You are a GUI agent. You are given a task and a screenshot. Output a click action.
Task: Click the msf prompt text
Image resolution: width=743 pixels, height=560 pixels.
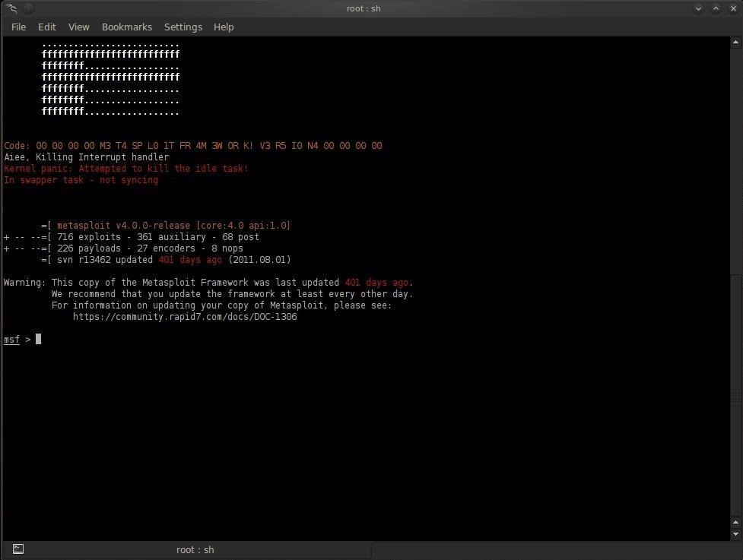(11, 340)
